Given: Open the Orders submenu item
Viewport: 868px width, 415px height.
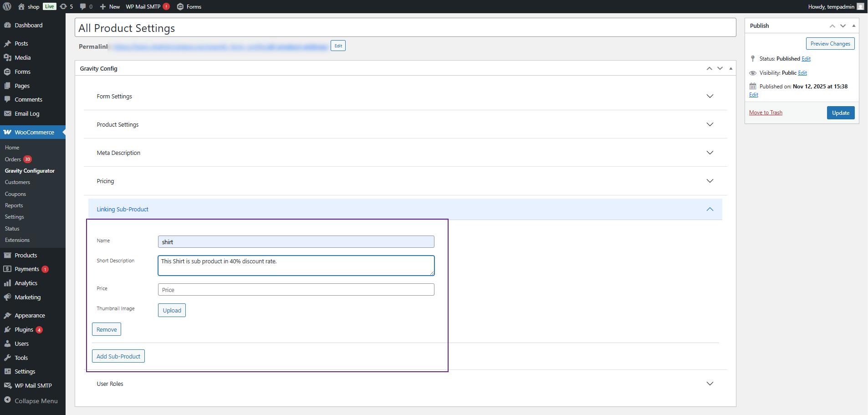Looking at the screenshot, I should 13,159.
